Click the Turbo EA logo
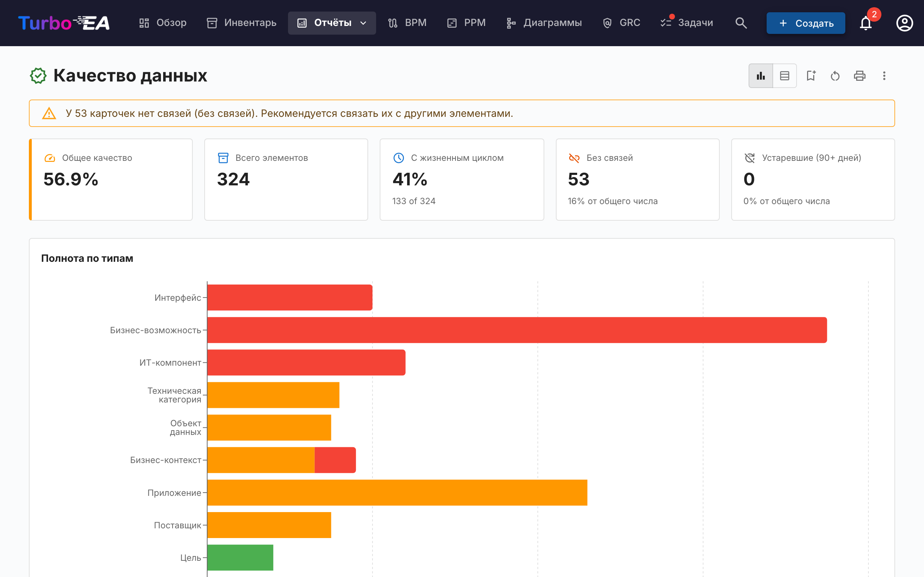This screenshot has height=577, width=924. (x=64, y=23)
